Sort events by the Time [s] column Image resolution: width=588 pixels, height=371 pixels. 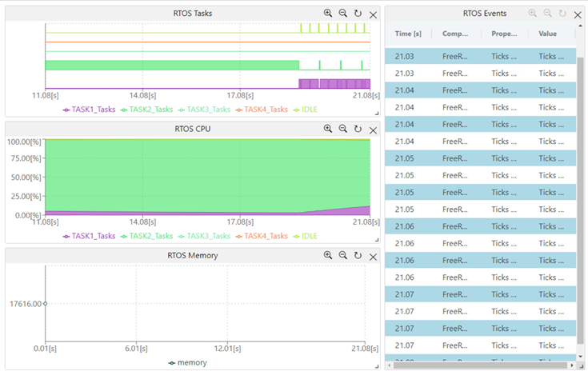(x=408, y=34)
